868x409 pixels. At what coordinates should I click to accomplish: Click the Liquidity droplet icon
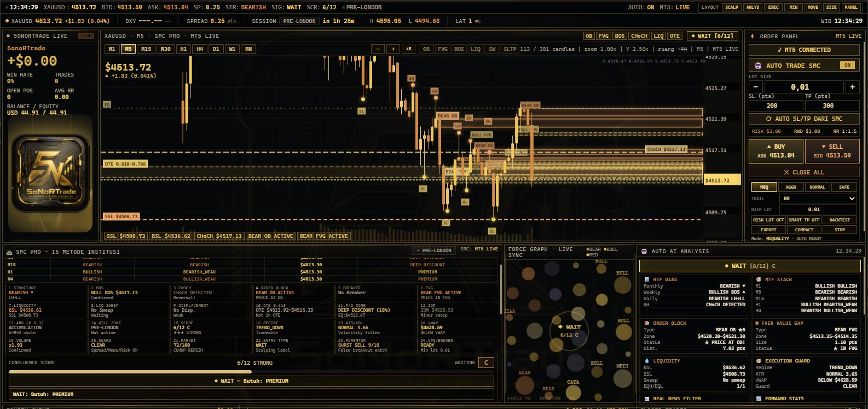pos(647,361)
